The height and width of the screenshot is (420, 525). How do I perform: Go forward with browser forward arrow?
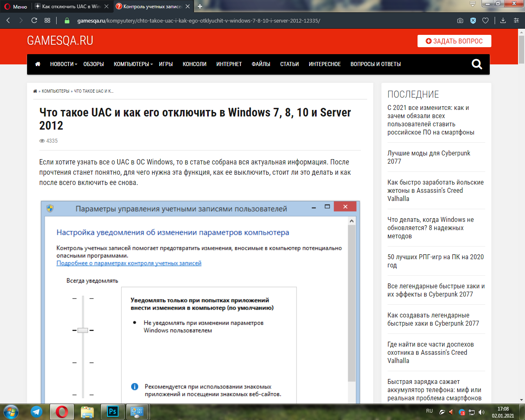point(21,21)
